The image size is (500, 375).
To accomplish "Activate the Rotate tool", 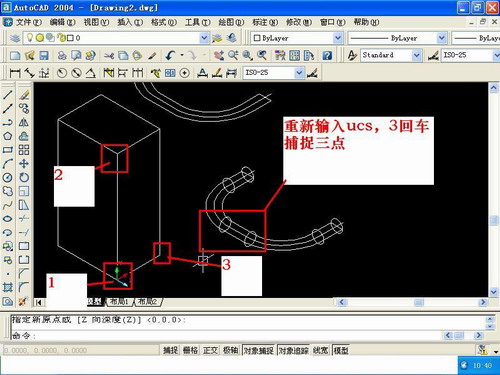I will coord(24,177).
